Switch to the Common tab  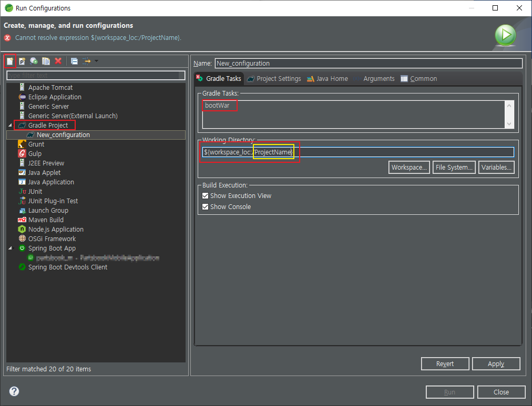click(x=419, y=79)
